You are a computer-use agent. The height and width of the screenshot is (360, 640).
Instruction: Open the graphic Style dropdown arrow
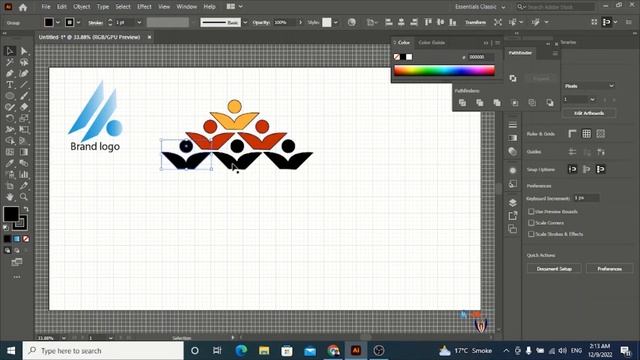tap(336, 22)
